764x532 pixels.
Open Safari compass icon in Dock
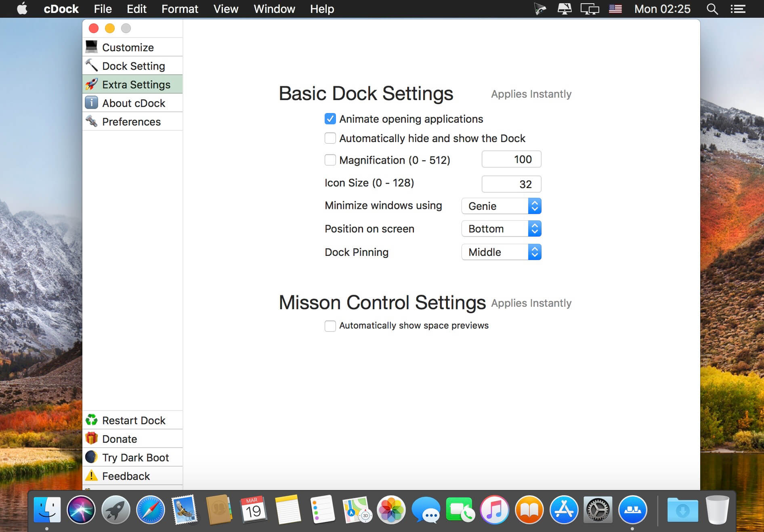(150, 510)
